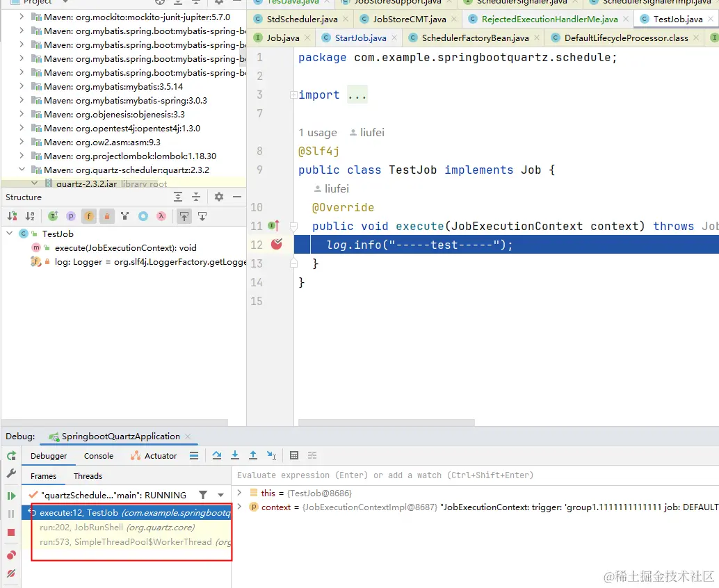Collapse all nodes in Structure panel
This screenshot has width=719, height=588.
tap(196, 197)
